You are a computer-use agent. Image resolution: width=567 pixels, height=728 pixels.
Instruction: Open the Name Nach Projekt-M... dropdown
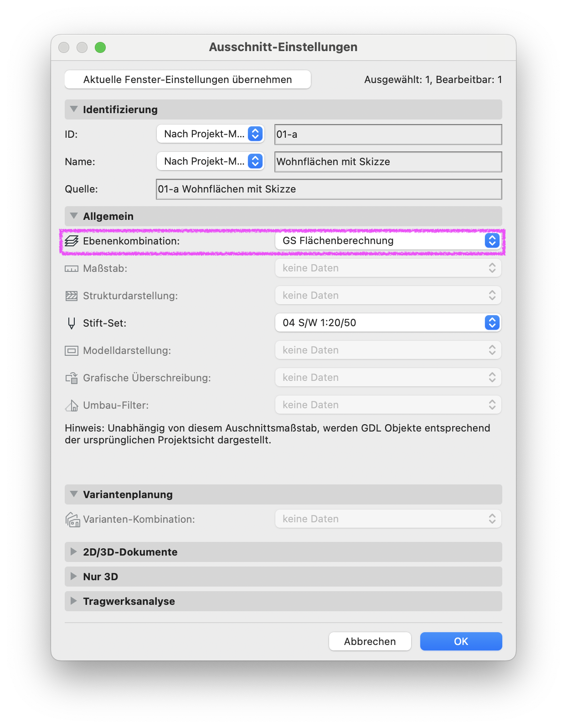click(x=210, y=161)
